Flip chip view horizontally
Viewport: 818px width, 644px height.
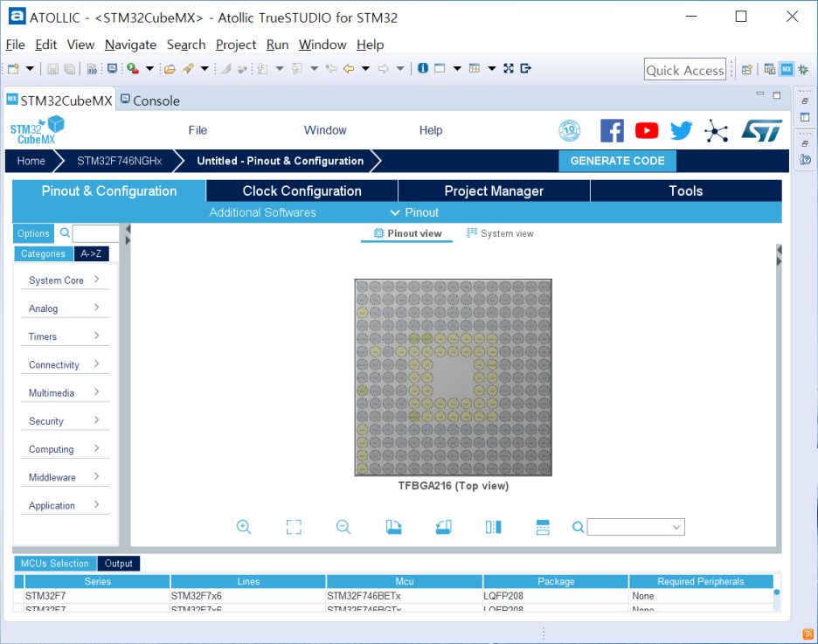pos(493,527)
